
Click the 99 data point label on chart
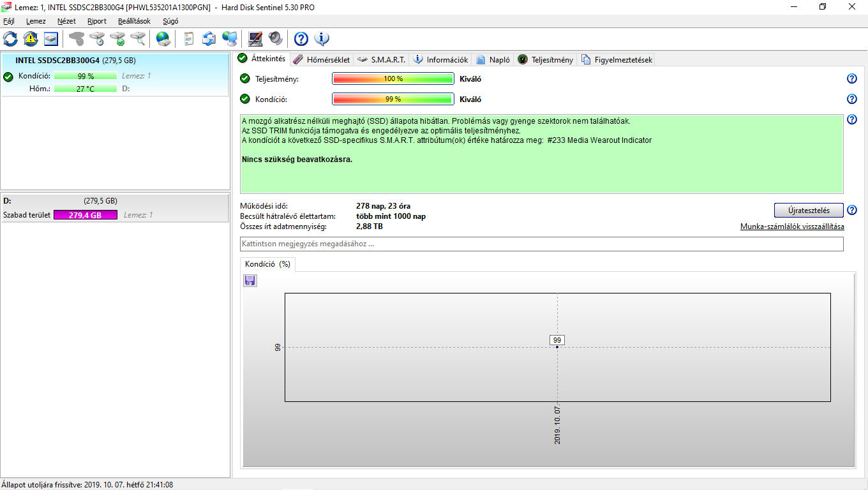tap(557, 340)
